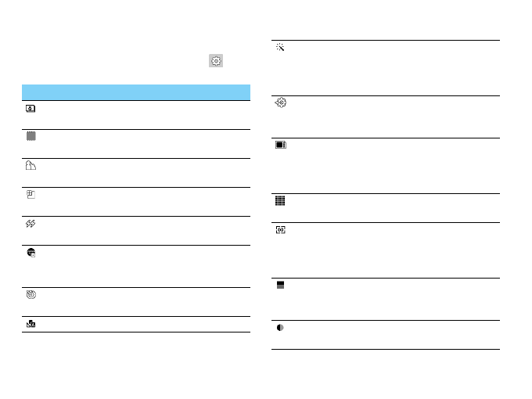Screen dimensions: 532x399
Task: Click the gear settings icon at top
Action: (216, 61)
